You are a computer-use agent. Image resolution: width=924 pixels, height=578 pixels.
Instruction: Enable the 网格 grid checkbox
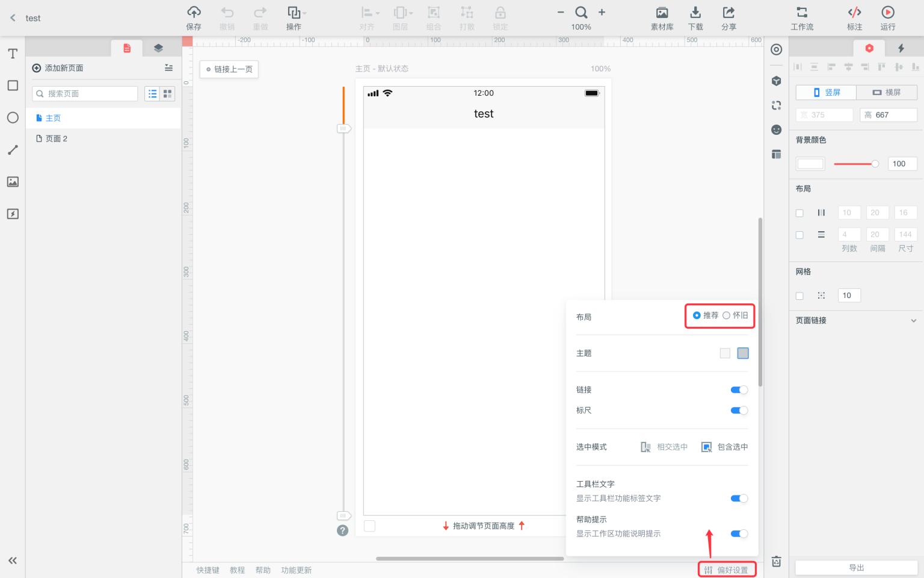tap(799, 296)
